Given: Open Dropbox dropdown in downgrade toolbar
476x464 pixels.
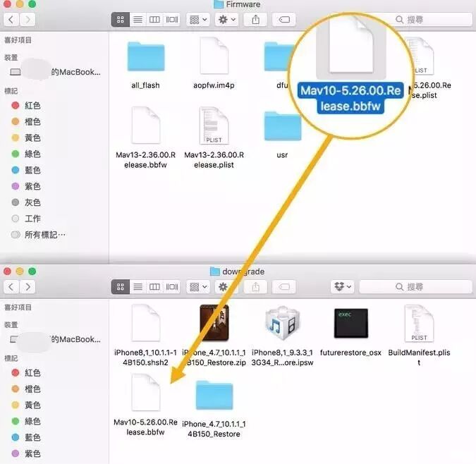Looking at the screenshot, I should coord(343,287).
